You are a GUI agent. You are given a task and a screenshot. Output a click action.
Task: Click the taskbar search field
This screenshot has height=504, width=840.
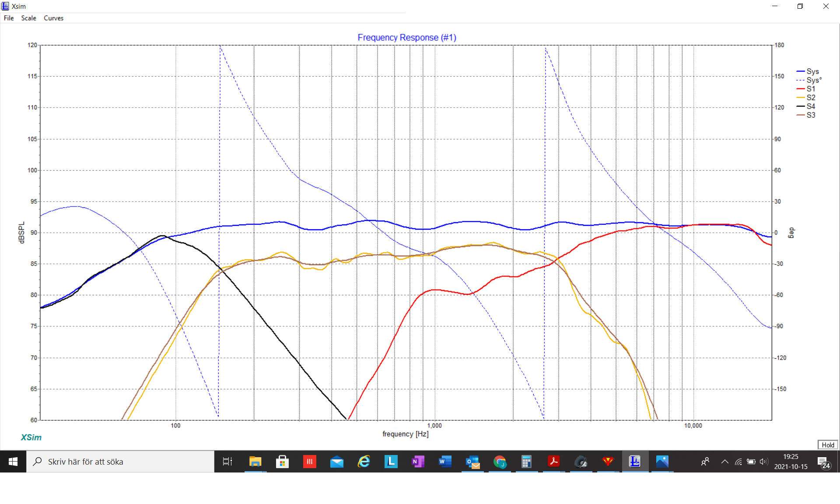point(120,462)
